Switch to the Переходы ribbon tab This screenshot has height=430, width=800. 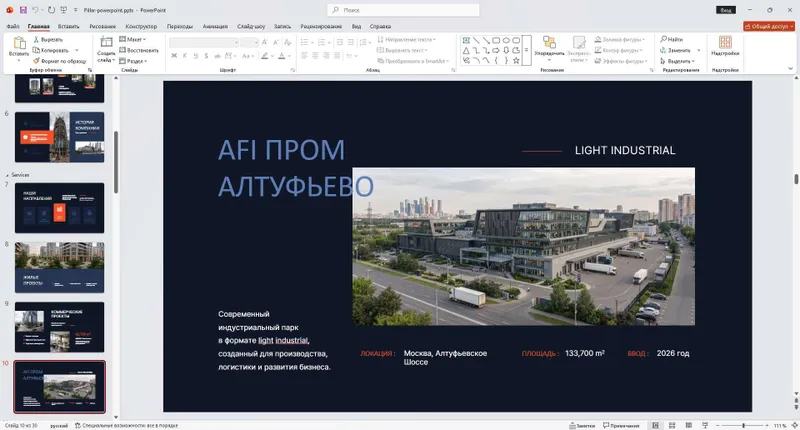[x=180, y=26]
